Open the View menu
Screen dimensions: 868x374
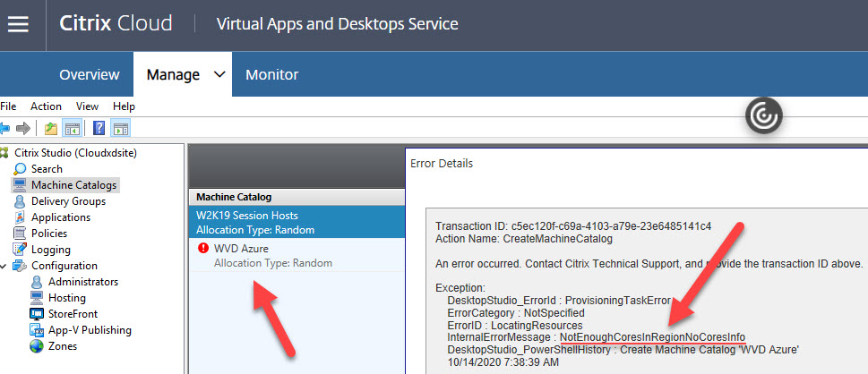tap(88, 106)
